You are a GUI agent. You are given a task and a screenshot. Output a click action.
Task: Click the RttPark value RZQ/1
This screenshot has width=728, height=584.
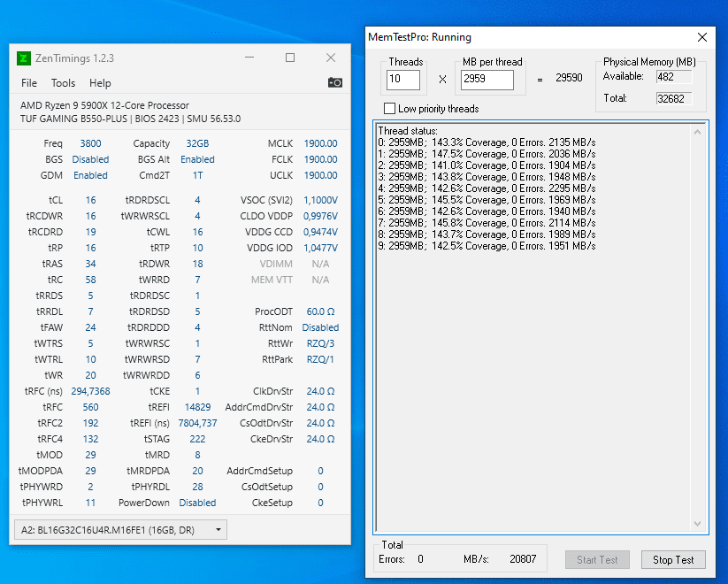pos(320,359)
